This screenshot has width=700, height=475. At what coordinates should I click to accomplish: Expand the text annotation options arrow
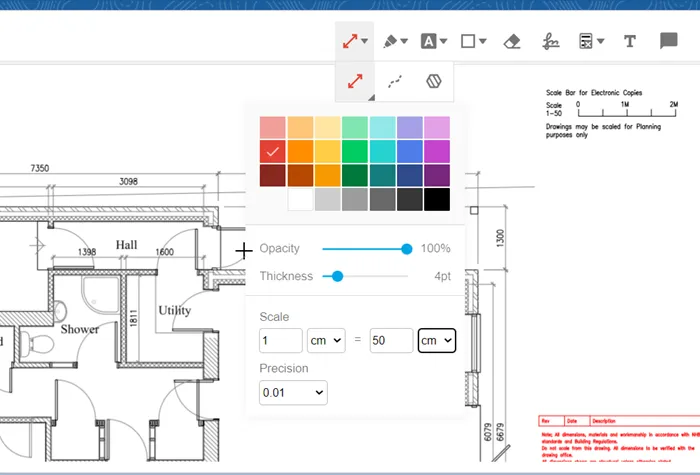click(443, 41)
